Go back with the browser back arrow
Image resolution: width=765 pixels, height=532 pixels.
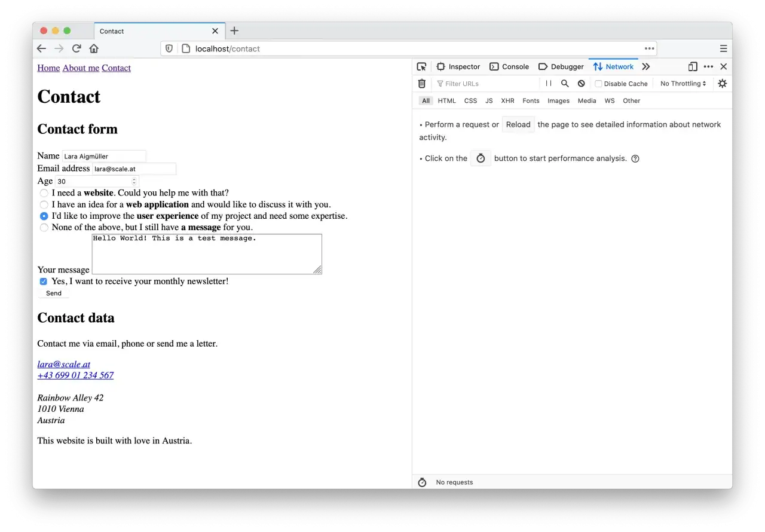(x=41, y=48)
